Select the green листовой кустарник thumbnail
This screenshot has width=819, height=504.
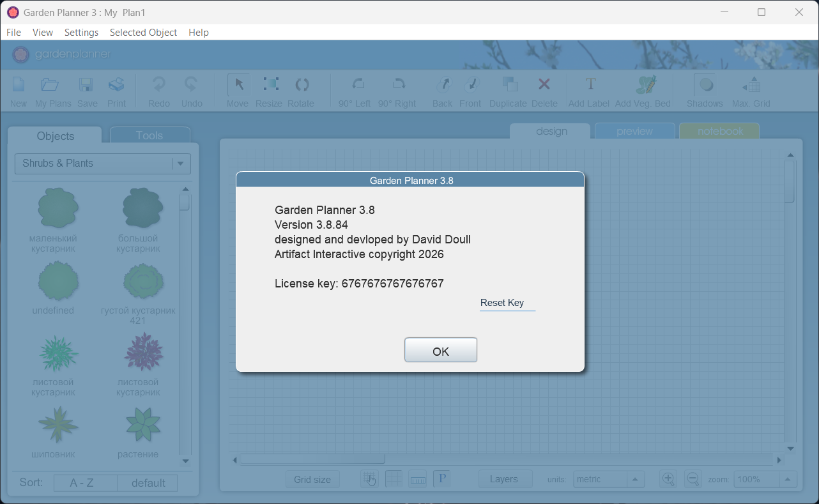tap(58, 353)
